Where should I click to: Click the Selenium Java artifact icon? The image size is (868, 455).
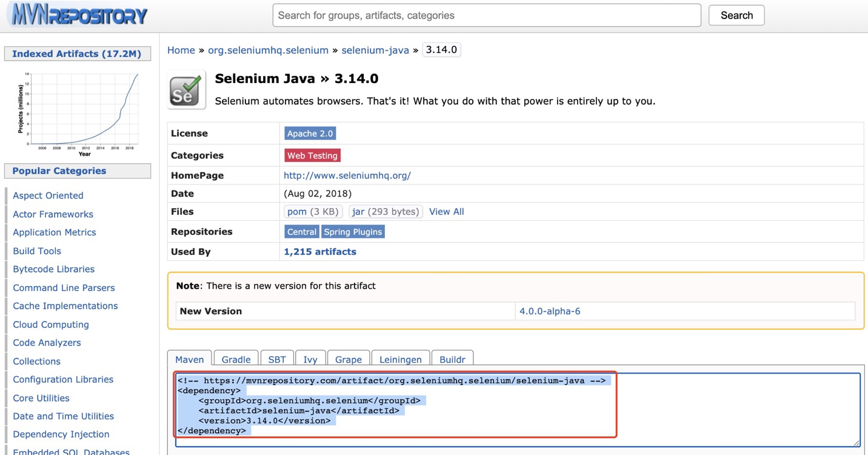186,89
